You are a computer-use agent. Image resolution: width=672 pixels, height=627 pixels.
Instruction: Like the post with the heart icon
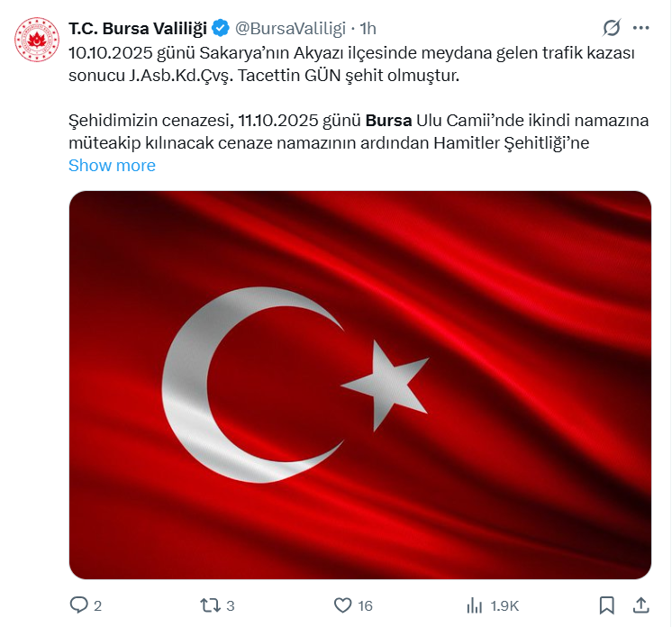[x=342, y=605]
